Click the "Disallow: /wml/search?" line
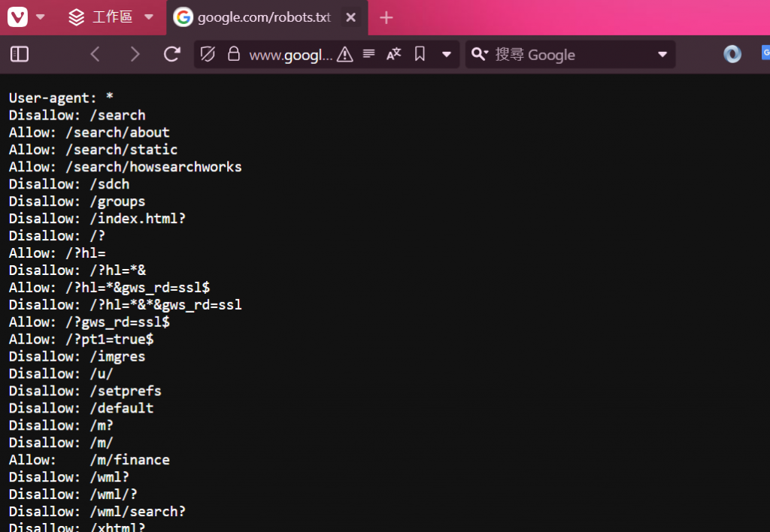770x532 pixels. 97,512
